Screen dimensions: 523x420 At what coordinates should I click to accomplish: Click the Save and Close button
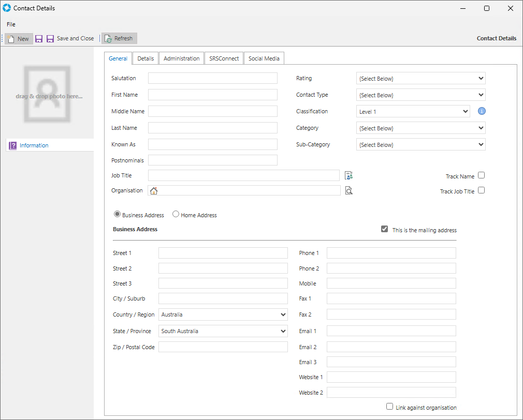click(70, 39)
